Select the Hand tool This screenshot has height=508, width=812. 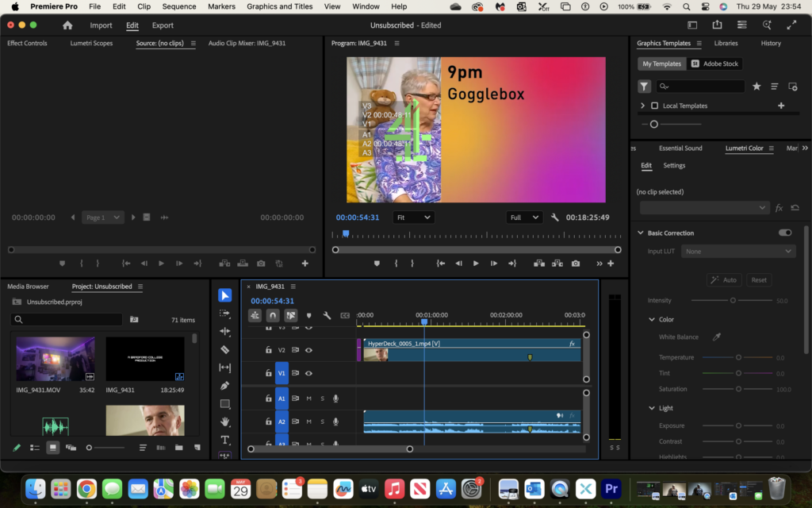pyautogui.click(x=224, y=422)
